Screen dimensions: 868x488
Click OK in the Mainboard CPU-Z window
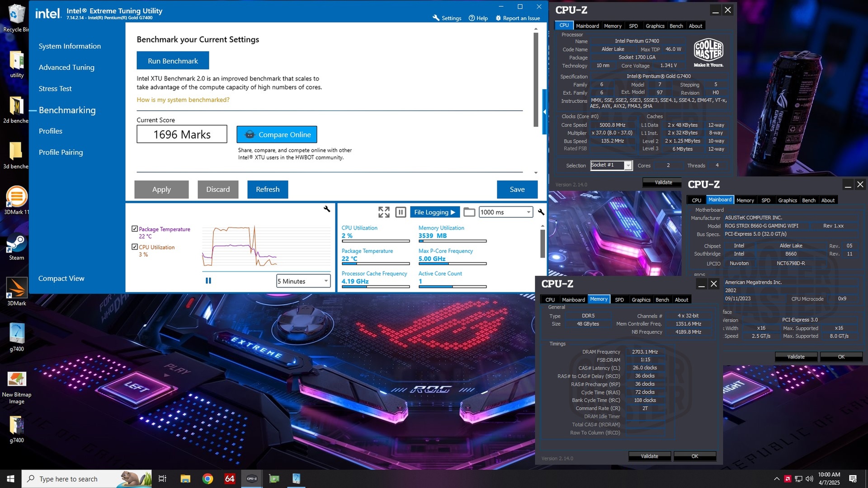(841, 357)
